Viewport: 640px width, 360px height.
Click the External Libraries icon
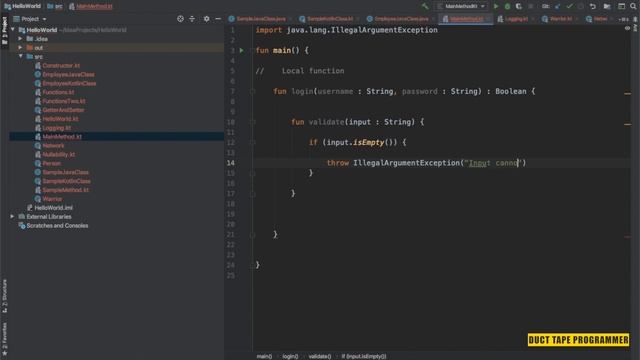tap(22, 216)
